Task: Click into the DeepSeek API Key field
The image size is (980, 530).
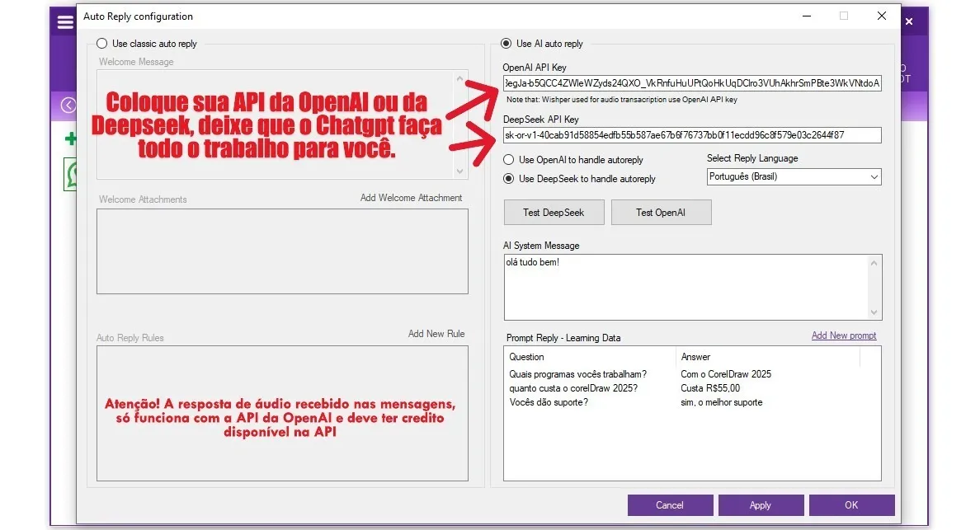Action: click(691, 135)
